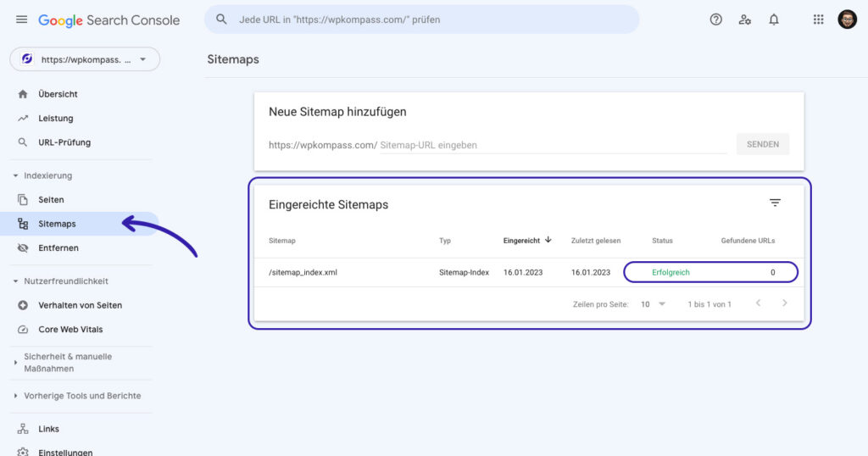
Task: Sort by the Eingereicht column header
Action: [521, 241]
